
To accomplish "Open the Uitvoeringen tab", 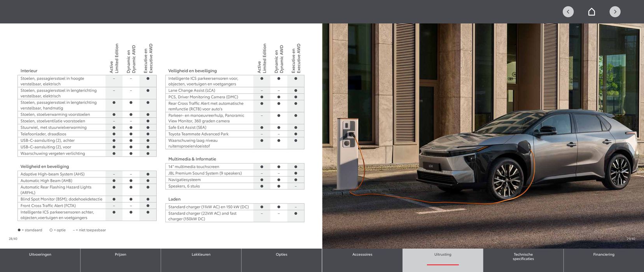I will 40,255.
